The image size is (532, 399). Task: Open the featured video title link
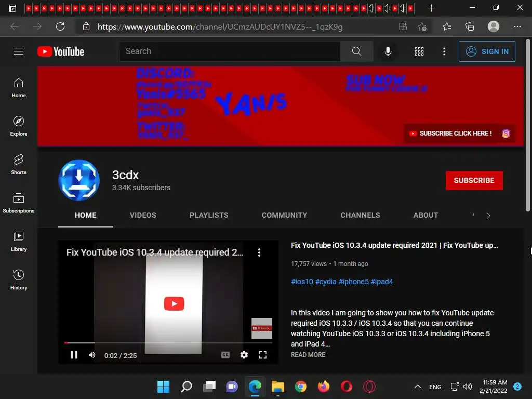click(394, 245)
